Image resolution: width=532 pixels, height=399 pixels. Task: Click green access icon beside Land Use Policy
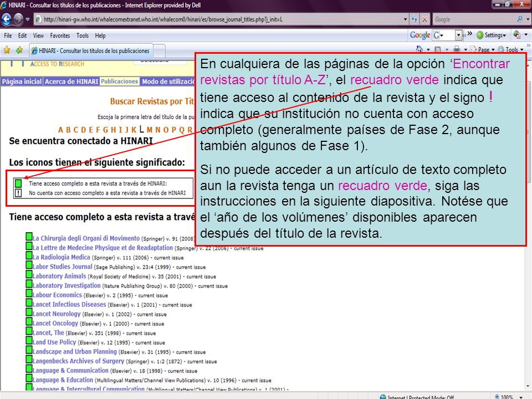pos(29,341)
